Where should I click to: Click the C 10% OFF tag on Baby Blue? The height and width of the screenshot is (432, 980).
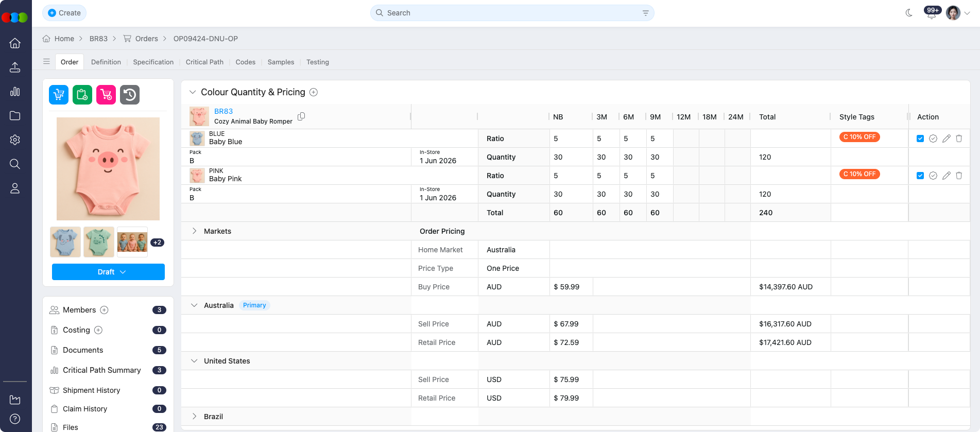click(x=859, y=137)
